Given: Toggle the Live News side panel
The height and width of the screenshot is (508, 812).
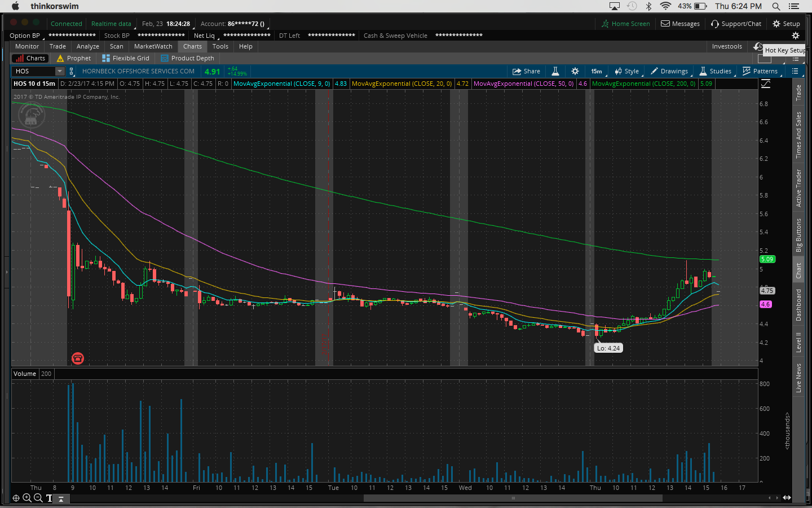Looking at the screenshot, I should pyautogui.click(x=798, y=378).
